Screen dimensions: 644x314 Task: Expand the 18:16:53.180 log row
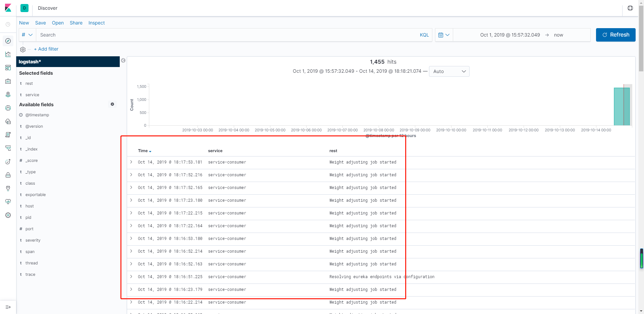(131, 238)
